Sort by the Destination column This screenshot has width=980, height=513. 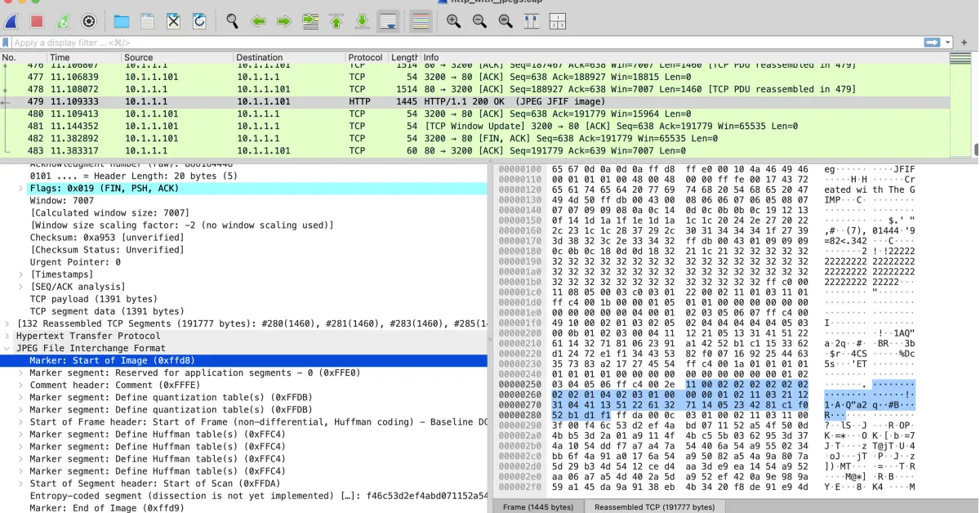point(289,57)
